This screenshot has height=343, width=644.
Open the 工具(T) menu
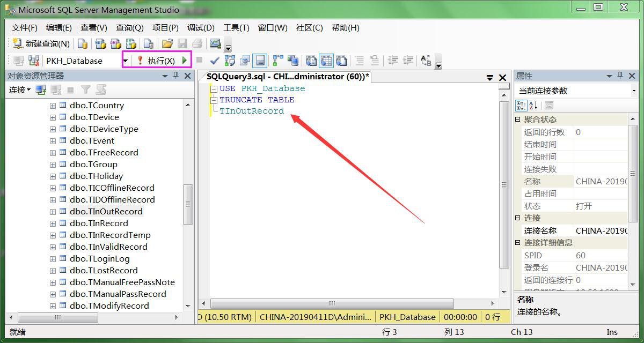pos(236,28)
